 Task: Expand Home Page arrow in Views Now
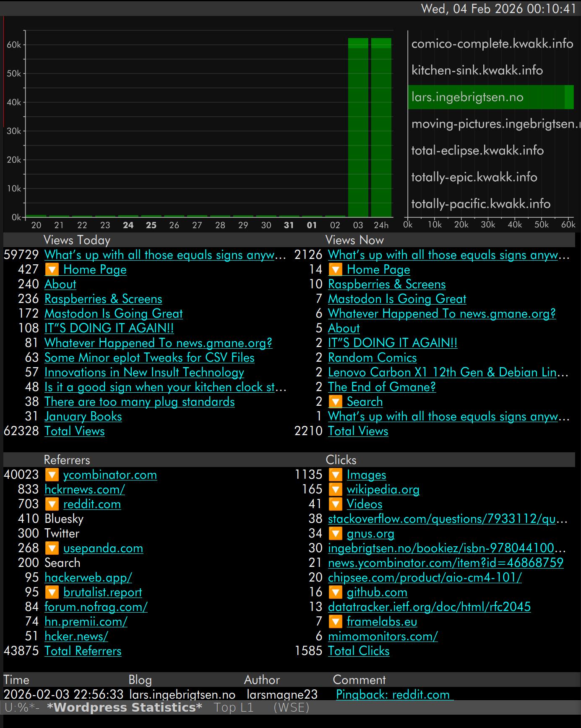pyautogui.click(x=335, y=270)
